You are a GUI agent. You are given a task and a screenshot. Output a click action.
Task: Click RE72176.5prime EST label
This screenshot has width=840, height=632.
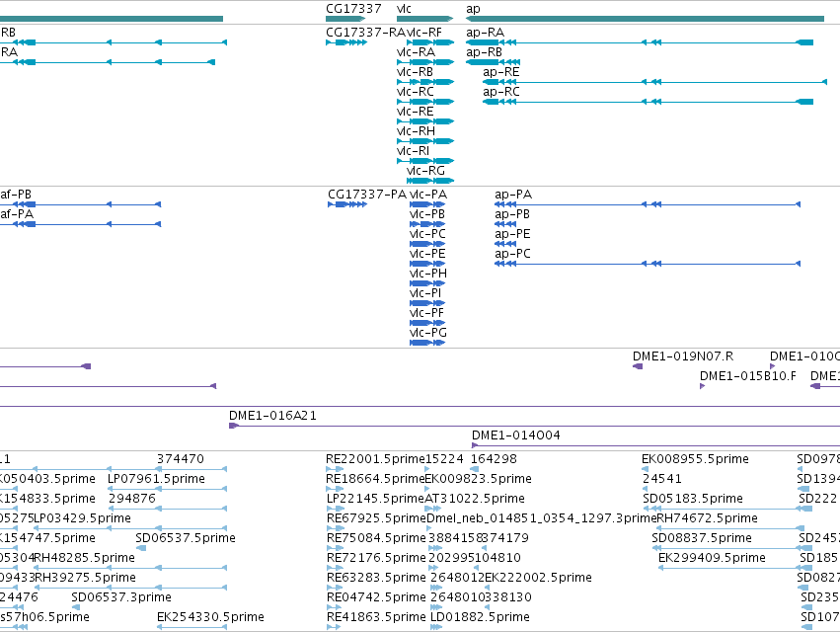(376, 558)
